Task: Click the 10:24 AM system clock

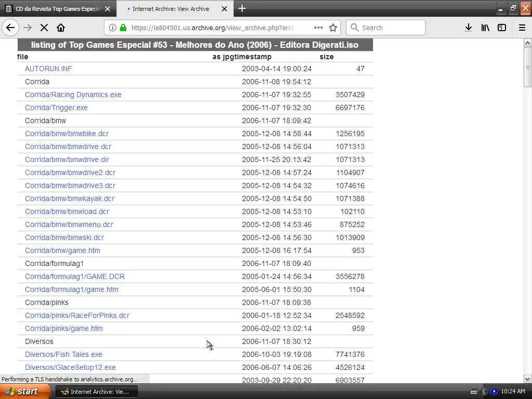Action: pos(513,392)
